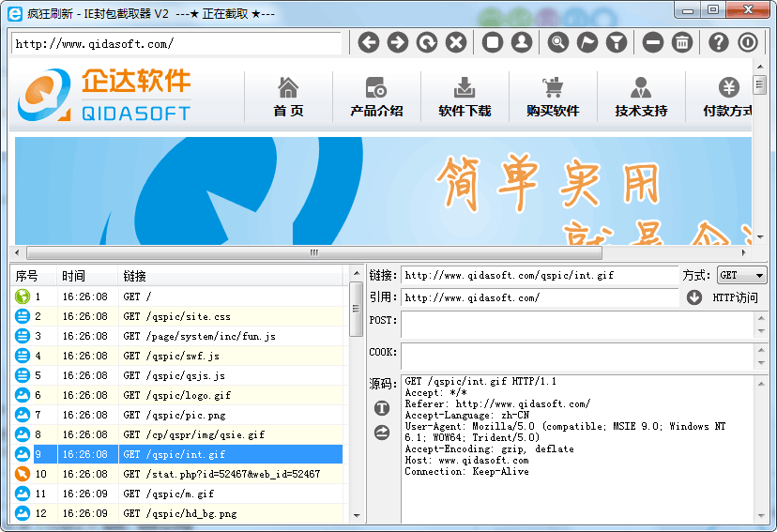
Task: Click the square stop-capture icon
Action: point(493,42)
